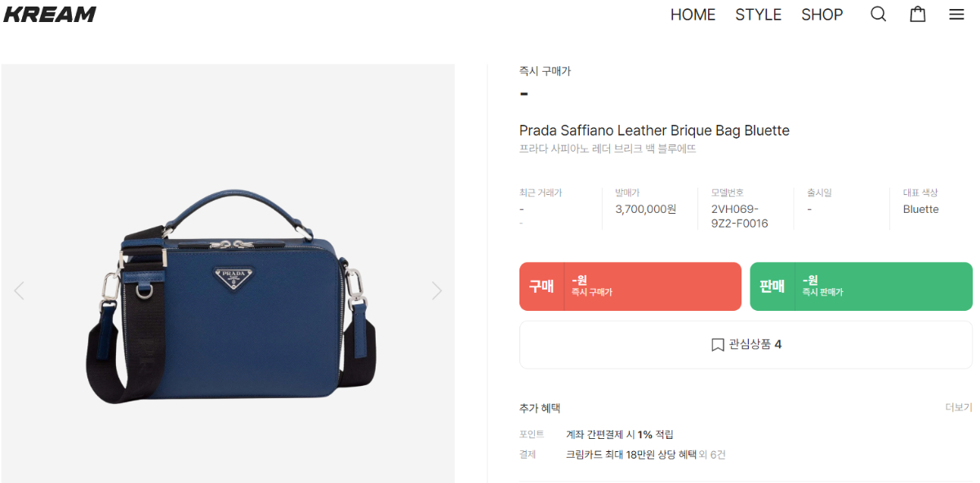Click the red 구매 buy button
Viewport: 980px width, 483px height.
[630, 286]
